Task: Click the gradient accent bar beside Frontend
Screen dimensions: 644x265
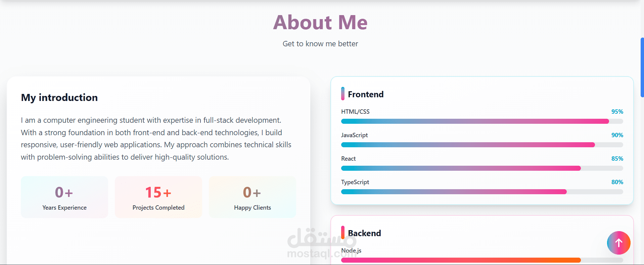Action: [x=342, y=94]
